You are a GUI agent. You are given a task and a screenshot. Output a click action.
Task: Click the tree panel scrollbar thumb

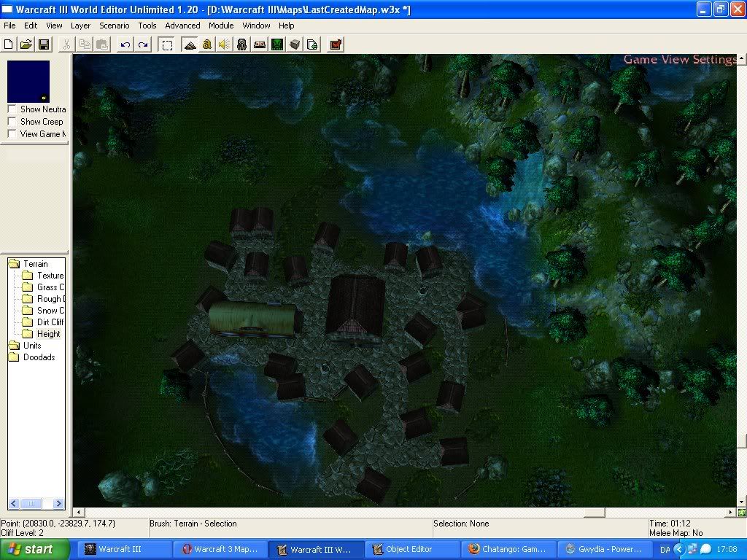coord(31,503)
